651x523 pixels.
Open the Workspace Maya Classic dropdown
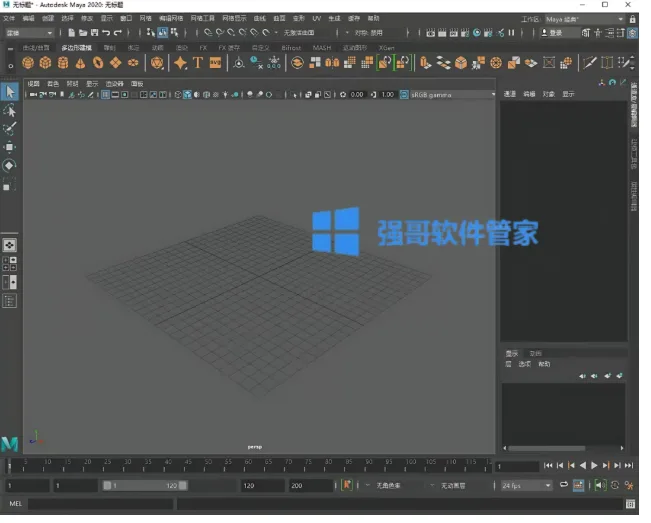coord(585,20)
